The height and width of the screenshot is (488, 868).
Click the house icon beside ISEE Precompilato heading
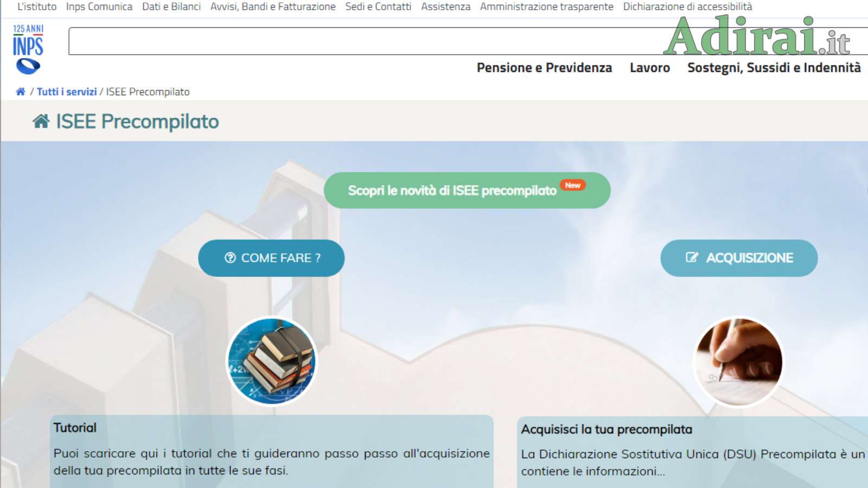point(41,121)
